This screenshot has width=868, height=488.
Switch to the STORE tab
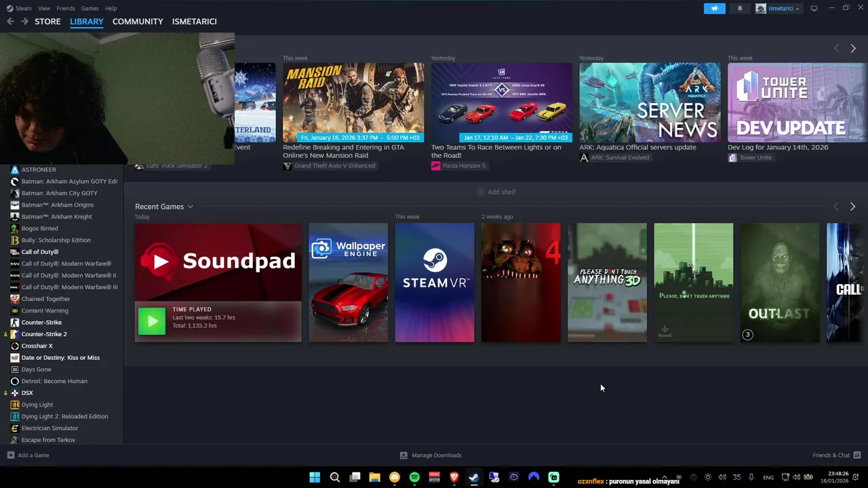click(47, 22)
